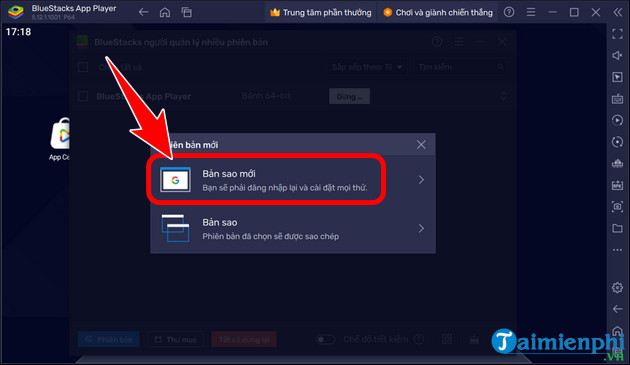Click the Tất cả dừng lại button

[x=244, y=340]
